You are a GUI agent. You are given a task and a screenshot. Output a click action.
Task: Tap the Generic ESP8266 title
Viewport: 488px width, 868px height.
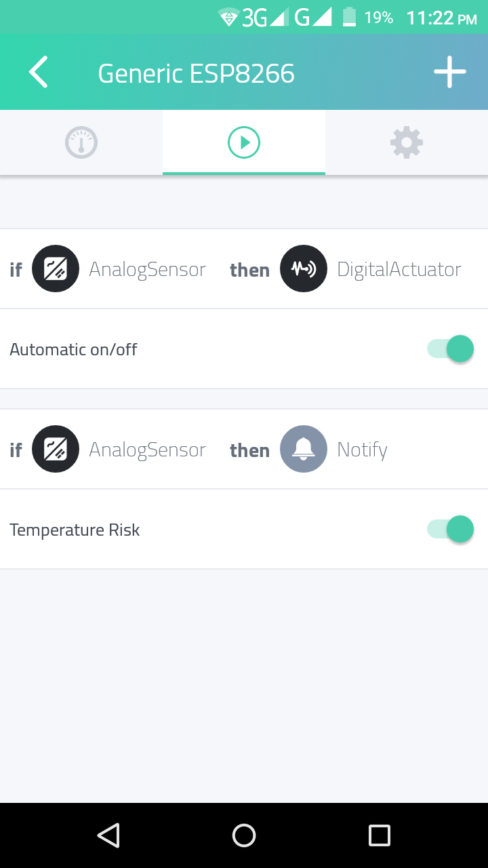click(197, 73)
